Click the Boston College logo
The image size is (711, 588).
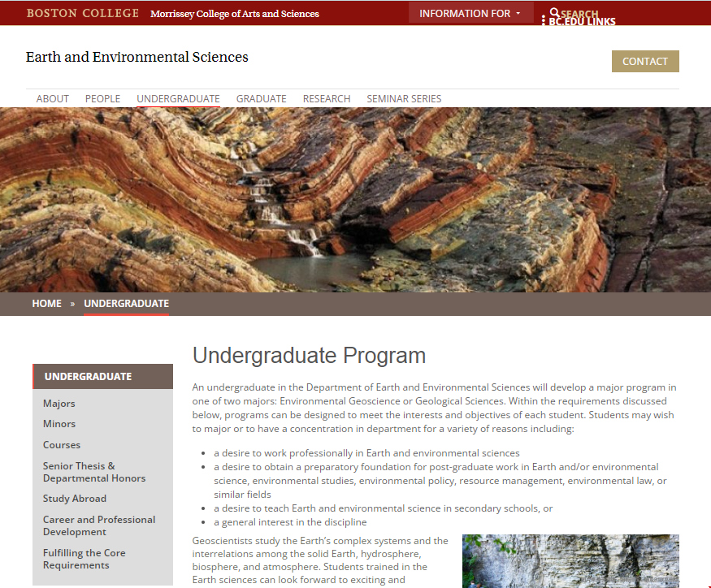(x=82, y=13)
